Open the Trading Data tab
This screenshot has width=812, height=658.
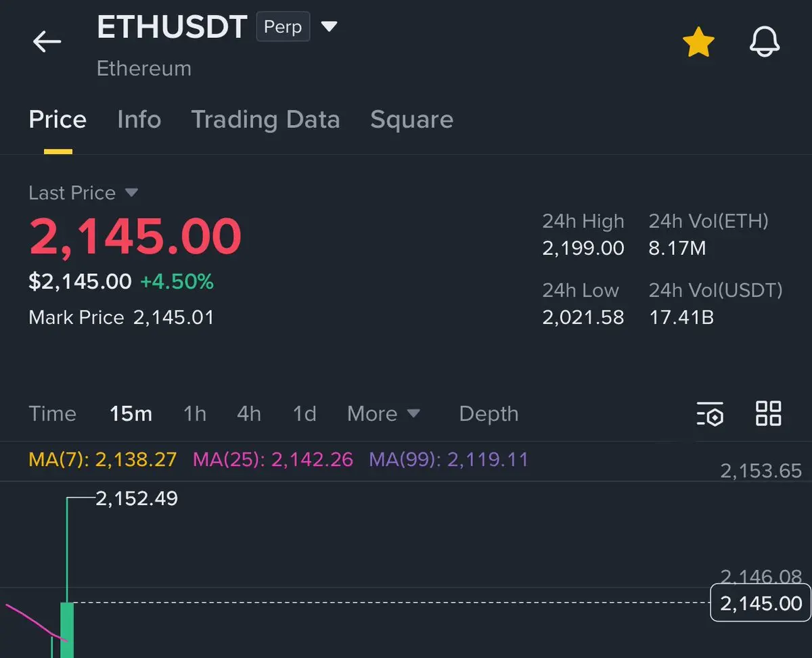(265, 120)
